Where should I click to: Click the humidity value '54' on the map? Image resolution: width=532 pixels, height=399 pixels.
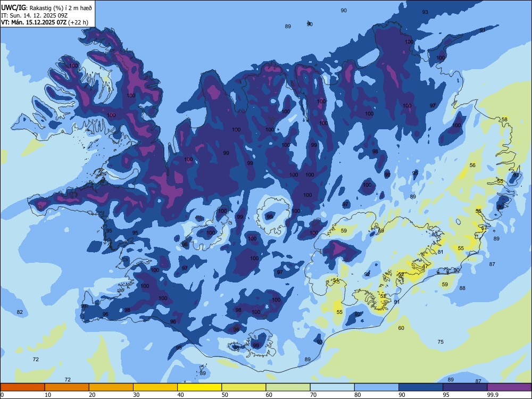336,280
